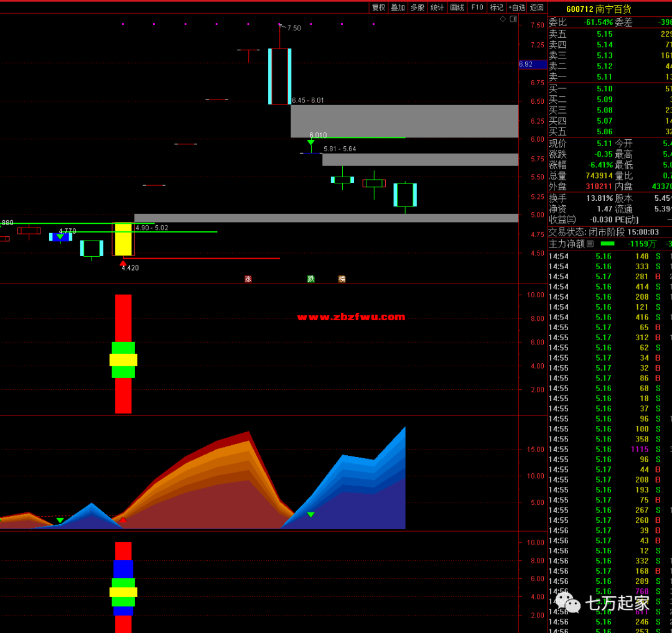
Task: Click the red 涨 marker icon
Action: click(x=248, y=279)
